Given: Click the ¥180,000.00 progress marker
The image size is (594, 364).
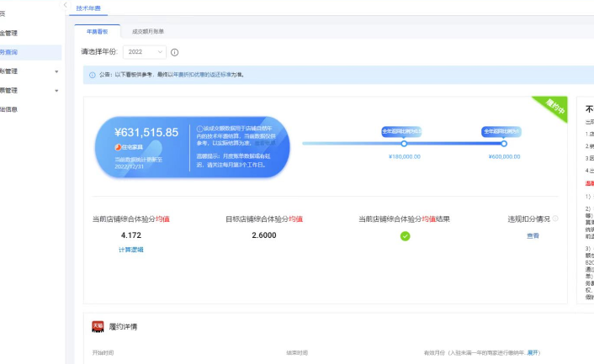Looking at the screenshot, I should click(x=404, y=144).
